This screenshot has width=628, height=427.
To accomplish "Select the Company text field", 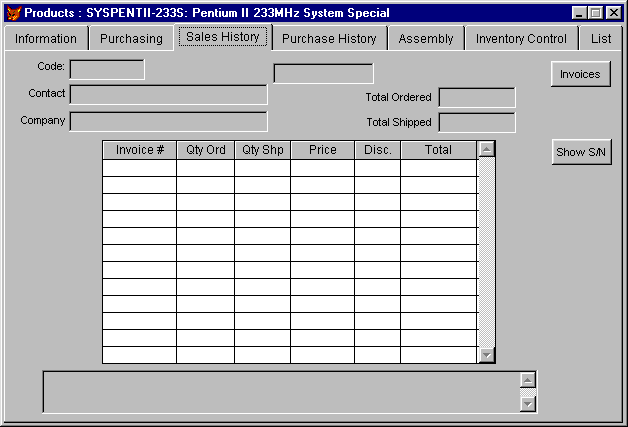I will click(168, 121).
